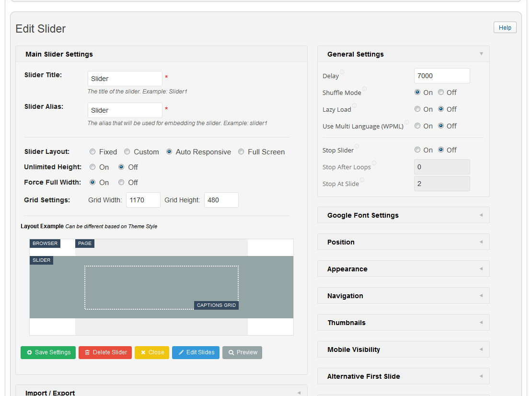The height and width of the screenshot is (396, 532).
Task: Open the Thumbnails section
Action: click(x=403, y=323)
